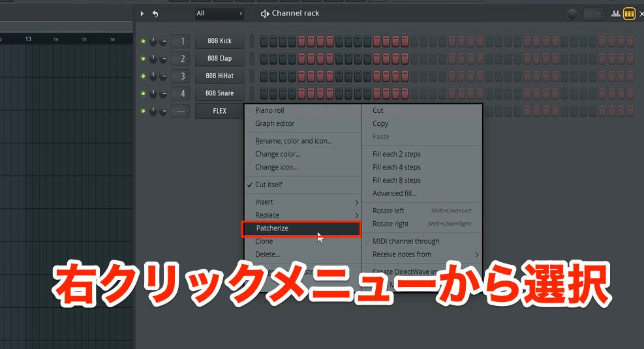Click the 808 Clap channel button
The height and width of the screenshot is (349, 644).
(x=219, y=58)
